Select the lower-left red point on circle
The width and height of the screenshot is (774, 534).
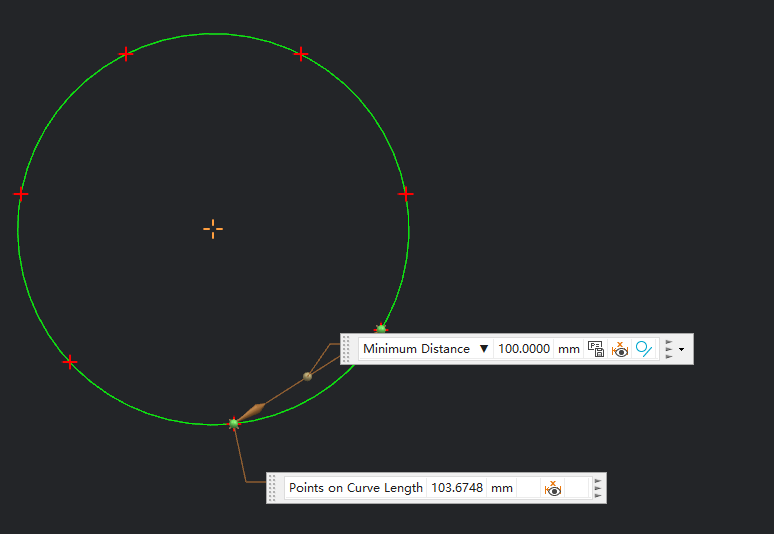(70, 362)
